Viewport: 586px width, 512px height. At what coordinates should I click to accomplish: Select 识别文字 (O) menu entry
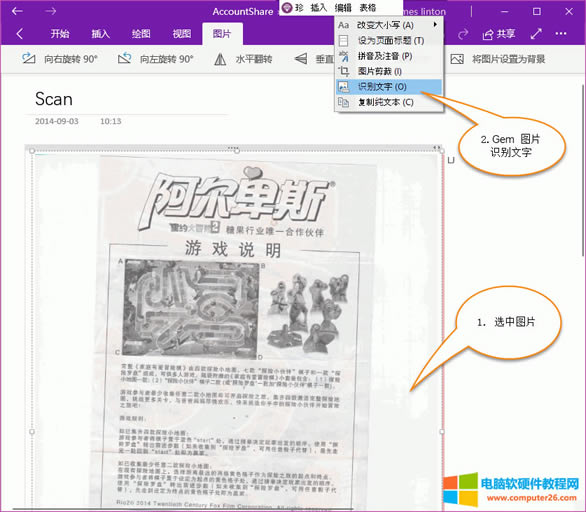(389, 87)
